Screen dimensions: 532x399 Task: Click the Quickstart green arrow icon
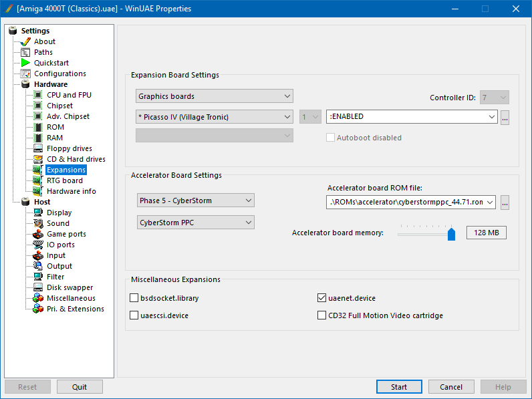pyautogui.click(x=25, y=63)
